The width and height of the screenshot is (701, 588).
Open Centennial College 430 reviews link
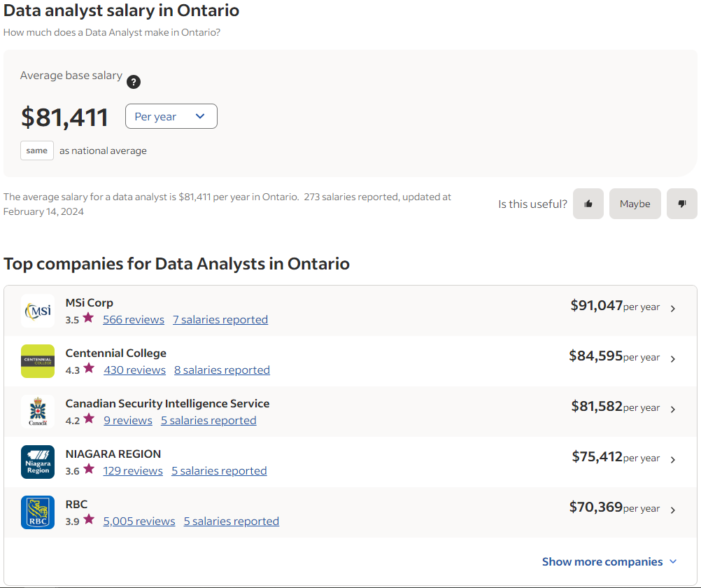click(134, 370)
